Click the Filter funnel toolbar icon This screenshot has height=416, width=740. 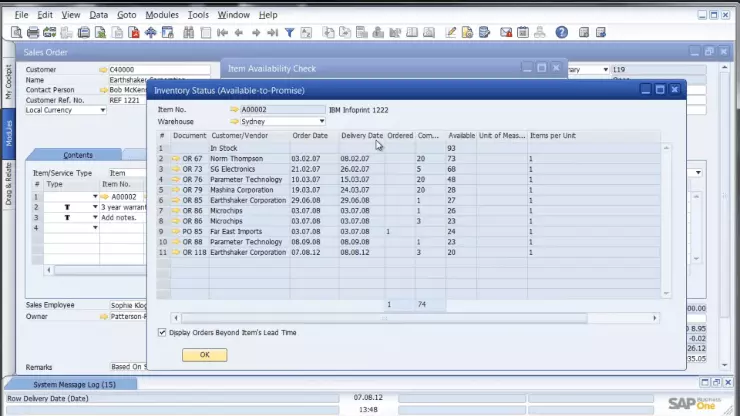290,33
